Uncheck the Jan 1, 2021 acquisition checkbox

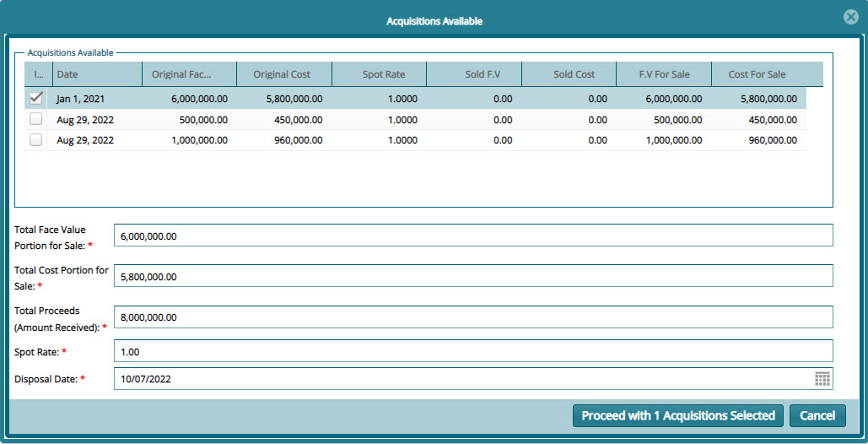pyautogui.click(x=36, y=99)
